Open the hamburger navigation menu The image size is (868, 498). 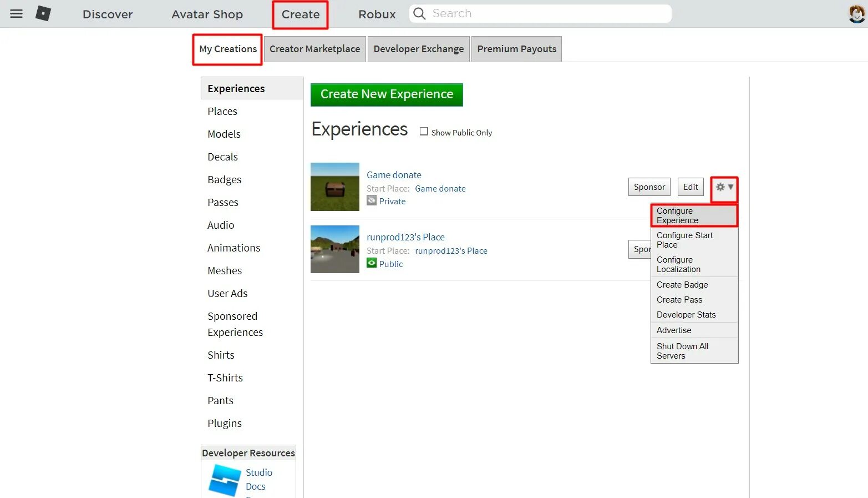click(x=17, y=14)
